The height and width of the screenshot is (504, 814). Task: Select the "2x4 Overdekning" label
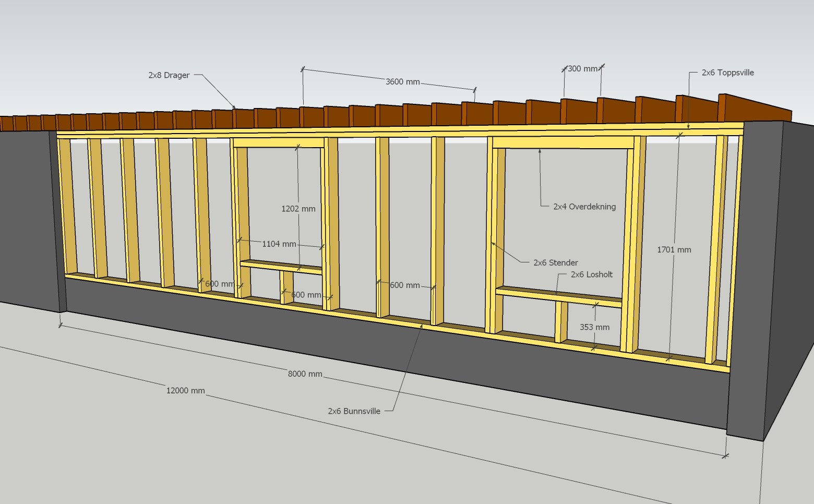(x=584, y=207)
